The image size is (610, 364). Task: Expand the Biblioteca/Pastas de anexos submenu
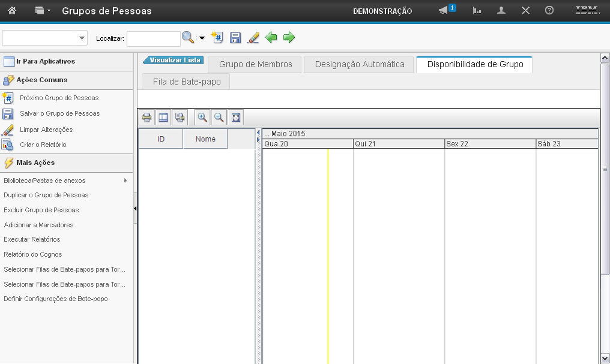click(x=125, y=181)
